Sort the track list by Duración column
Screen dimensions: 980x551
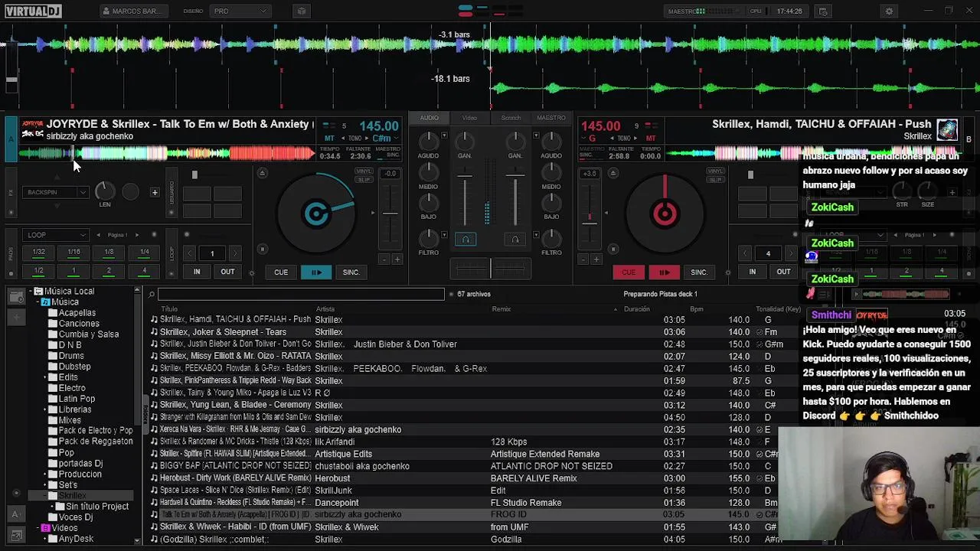tap(636, 309)
